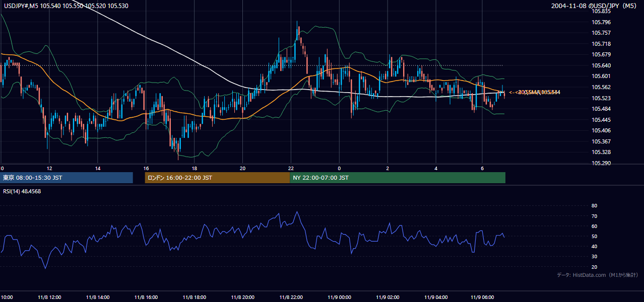The width and height of the screenshot is (644, 302).
Task: Click RSI scale value 30
Action: (x=595, y=257)
